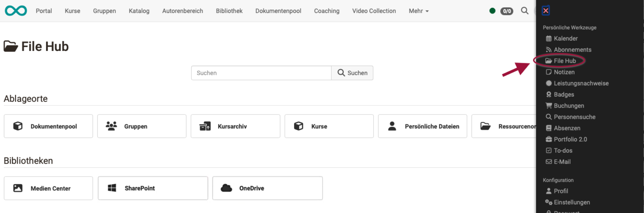
Task: Click the Kursarchiv archive icon
Action: (x=205, y=126)
